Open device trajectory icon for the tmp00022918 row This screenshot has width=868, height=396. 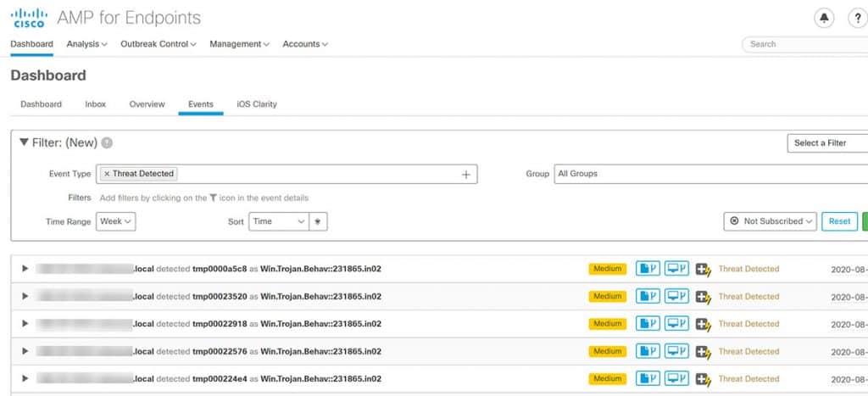pyautogui.click(x=676, y=323)
